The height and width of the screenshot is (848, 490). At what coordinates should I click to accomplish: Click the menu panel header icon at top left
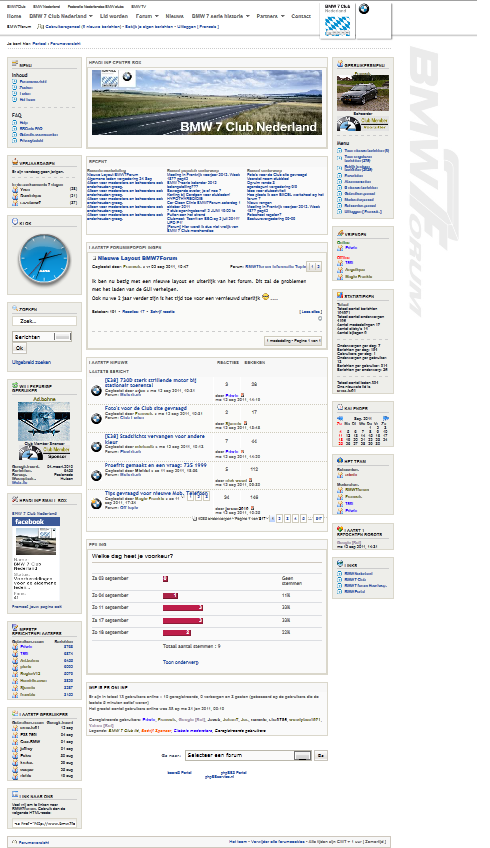[15, 64]
